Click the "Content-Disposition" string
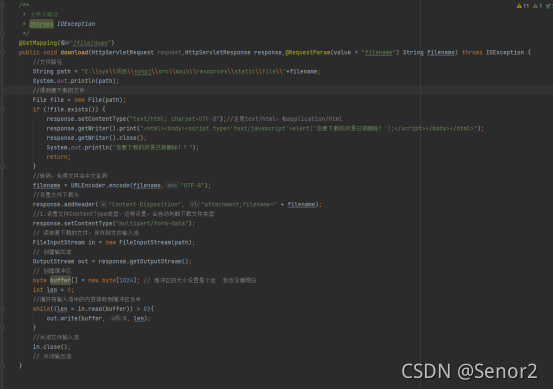Screen dimensions: 553x390 click(x=145, y=205)
